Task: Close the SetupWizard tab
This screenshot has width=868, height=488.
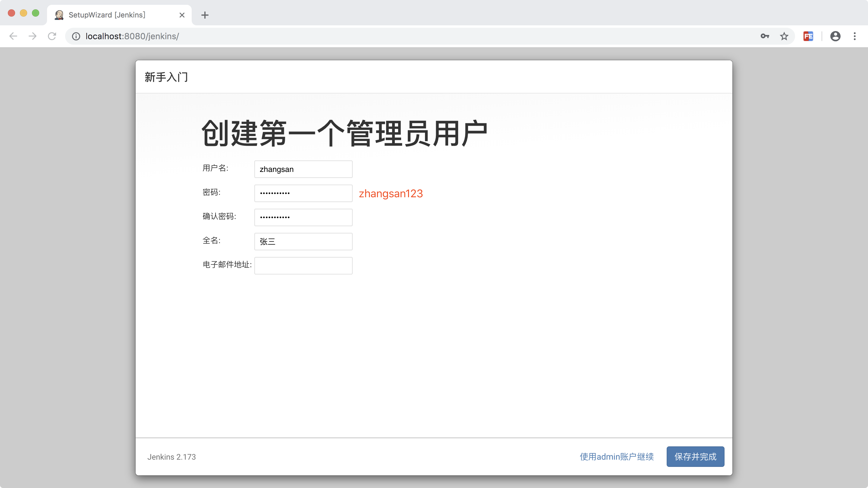Action: click(182, 15)
